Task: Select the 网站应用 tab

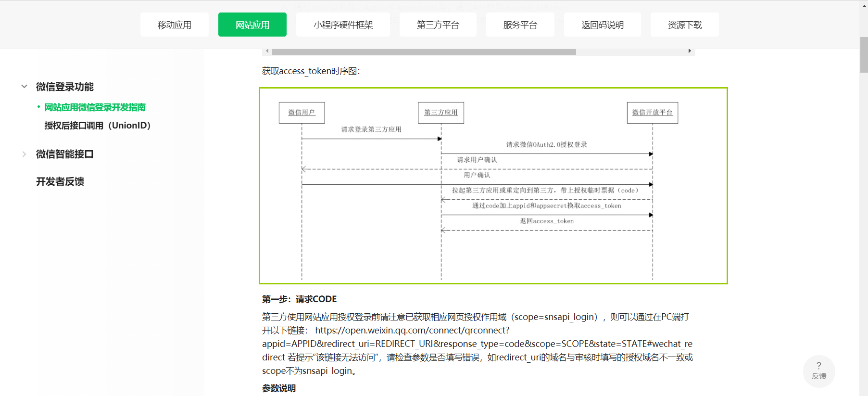Action: click(252, 25)
